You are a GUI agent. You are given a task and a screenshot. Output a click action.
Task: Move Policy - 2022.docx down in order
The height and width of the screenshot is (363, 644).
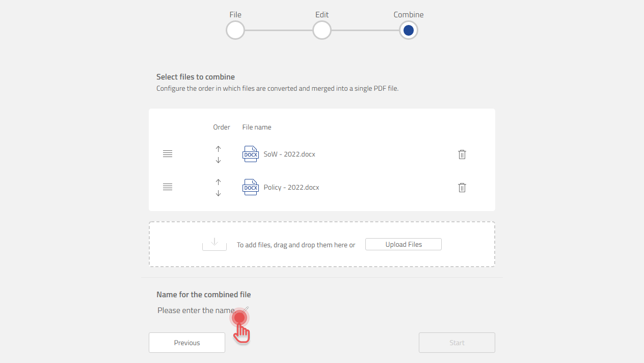coord(219,193)
